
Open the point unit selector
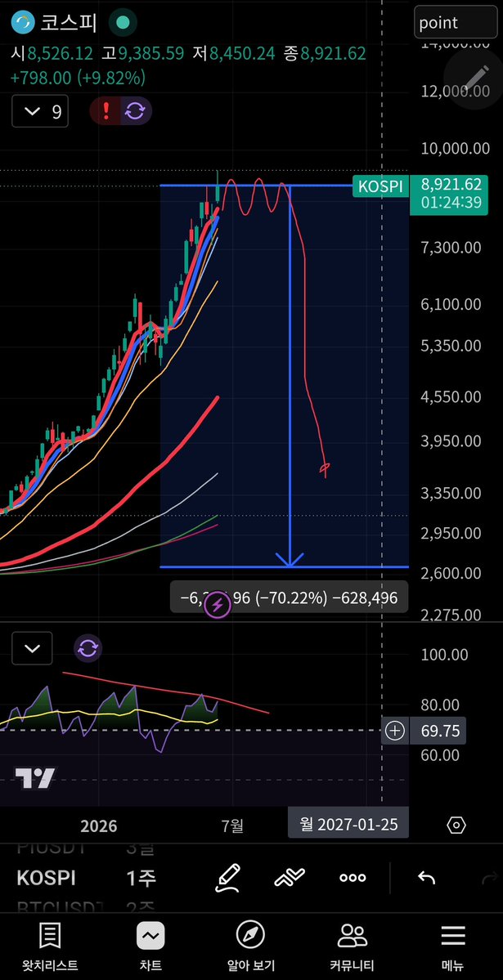click(456, 23)
